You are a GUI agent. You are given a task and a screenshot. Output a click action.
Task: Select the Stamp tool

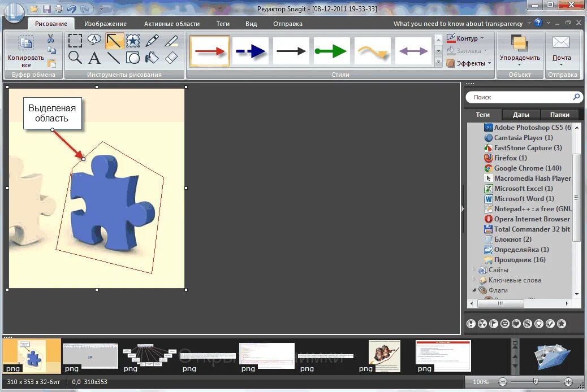pyautogui.click(x=132, y=41)
